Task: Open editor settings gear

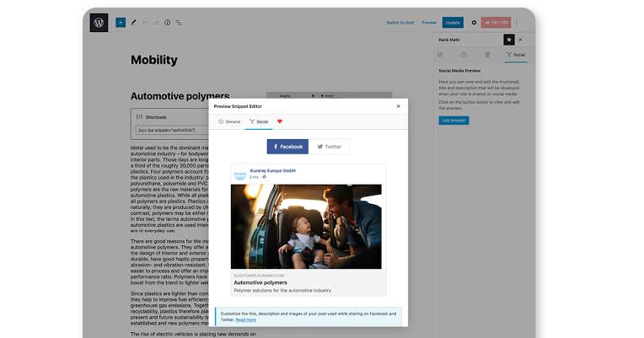Action: click(474, 23)
